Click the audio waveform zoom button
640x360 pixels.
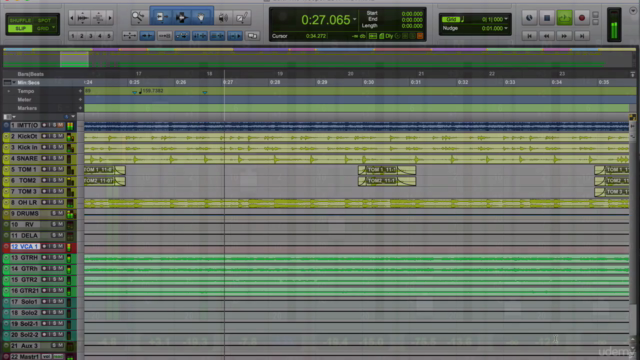[x=83, y=18]
